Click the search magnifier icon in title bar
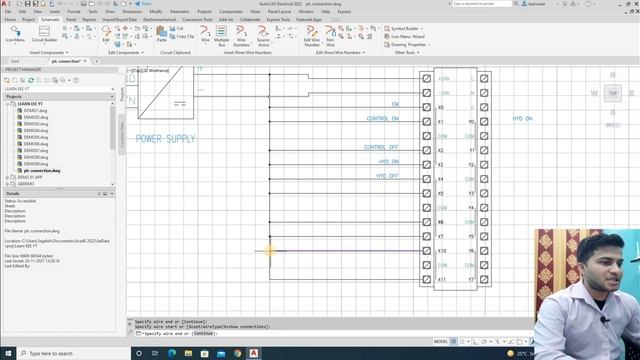 [x=516, y=4]
